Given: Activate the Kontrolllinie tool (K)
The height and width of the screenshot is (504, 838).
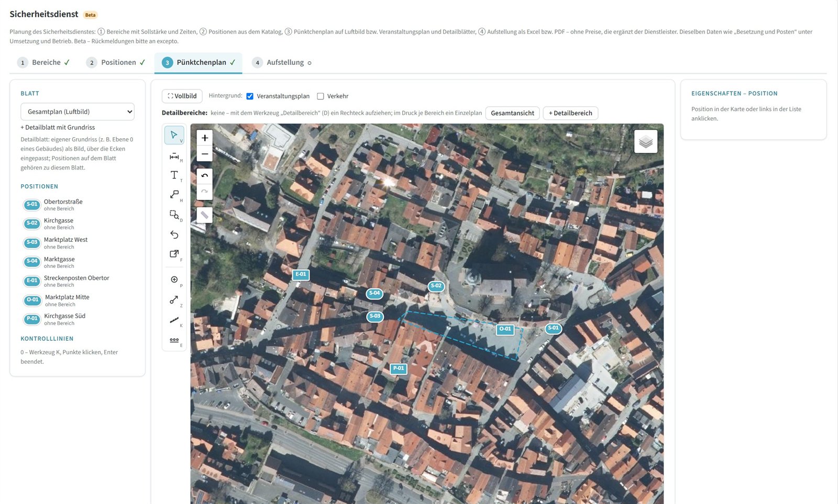Looking at the screenshot, I should (174, 319).
